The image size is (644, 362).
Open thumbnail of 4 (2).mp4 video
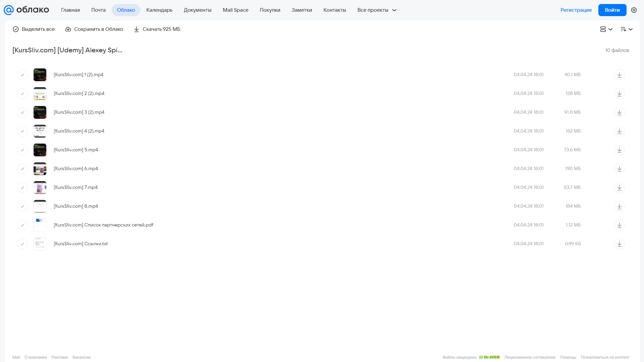40,131
